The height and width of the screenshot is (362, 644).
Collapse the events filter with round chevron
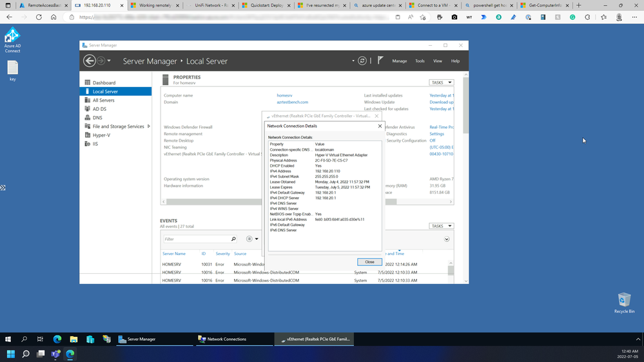pos(447,239)
